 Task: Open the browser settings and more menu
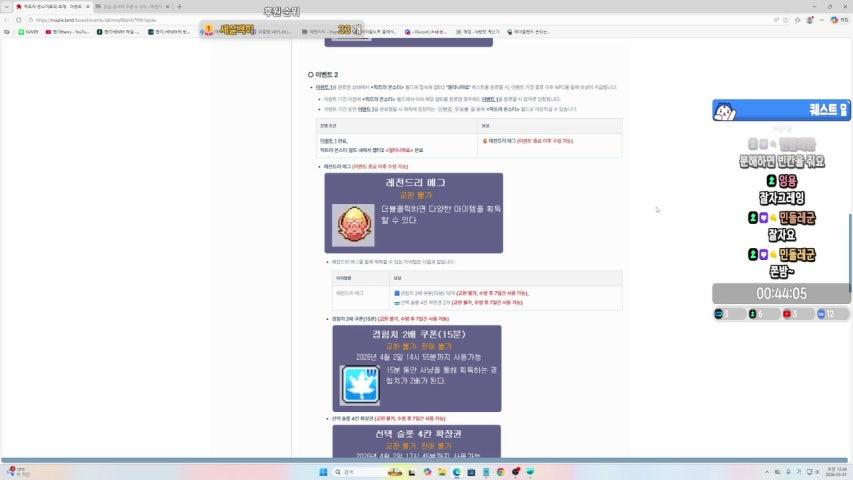point(821,20)
